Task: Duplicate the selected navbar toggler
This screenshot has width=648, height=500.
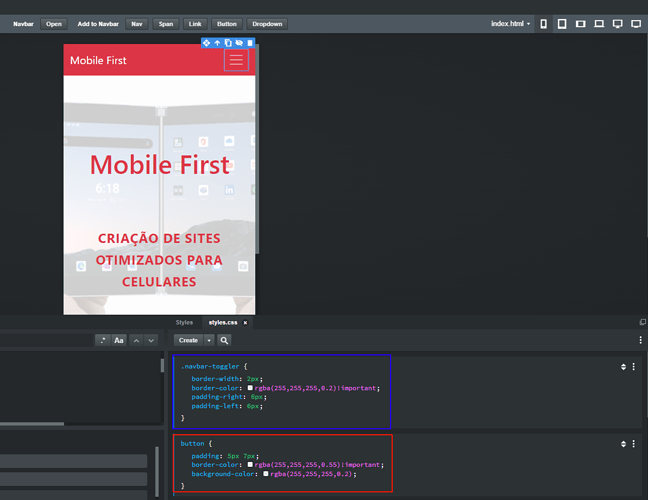Action: coord(228,43)
